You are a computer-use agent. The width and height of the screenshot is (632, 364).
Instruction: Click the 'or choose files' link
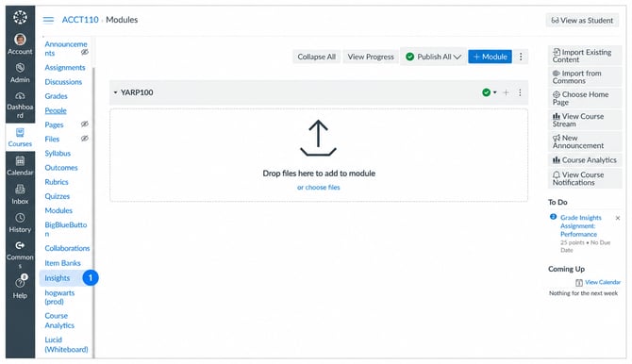coord(319,188)
